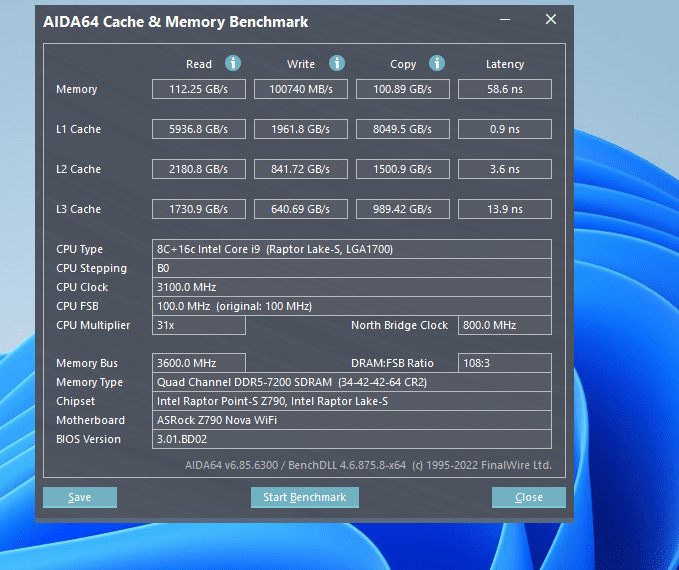Image resolution: width=679 pixels, height=570 pixels.
Task: Click CPU Clock field 3100.0 MHz
Action: pyautogui.click(x=352, y=287)
